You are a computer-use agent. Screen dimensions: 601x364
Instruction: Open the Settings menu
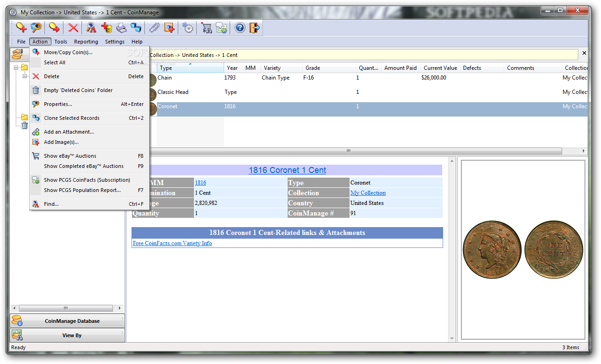115,42
